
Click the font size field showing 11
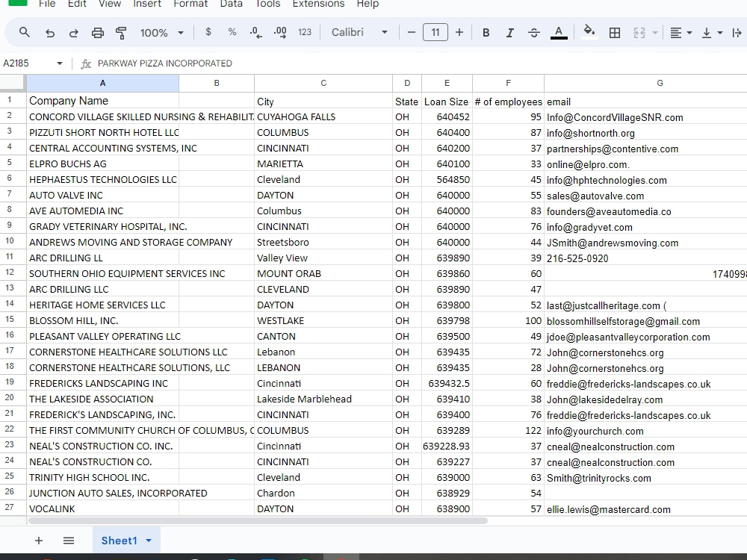tap(436, 32)
